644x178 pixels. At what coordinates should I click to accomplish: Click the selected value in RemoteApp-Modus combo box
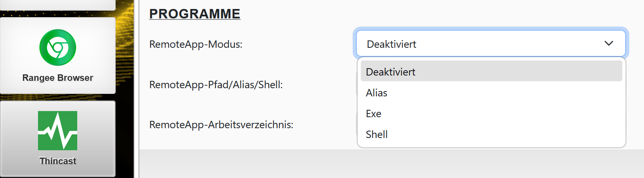pyautogui.click(x=391, y=44)
